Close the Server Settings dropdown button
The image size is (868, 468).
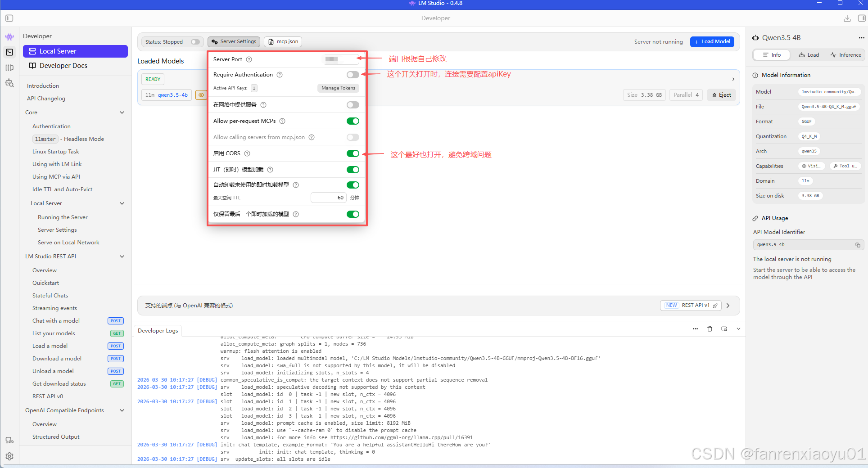(234, 42)
